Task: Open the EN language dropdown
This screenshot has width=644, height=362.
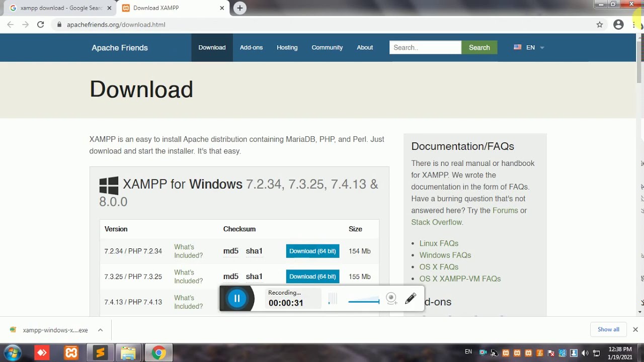Action: pyautogui.click(x=529, y=47)
